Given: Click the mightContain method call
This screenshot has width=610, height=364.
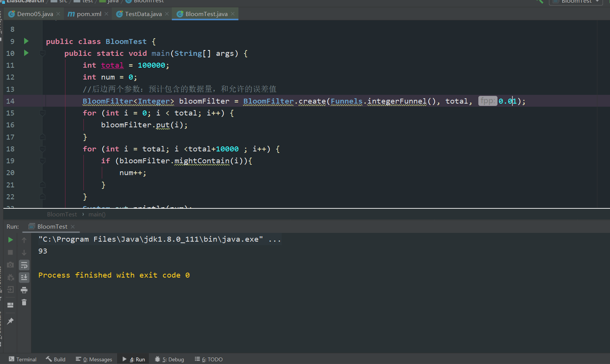Looking at the screenshot, I should 202,161.
